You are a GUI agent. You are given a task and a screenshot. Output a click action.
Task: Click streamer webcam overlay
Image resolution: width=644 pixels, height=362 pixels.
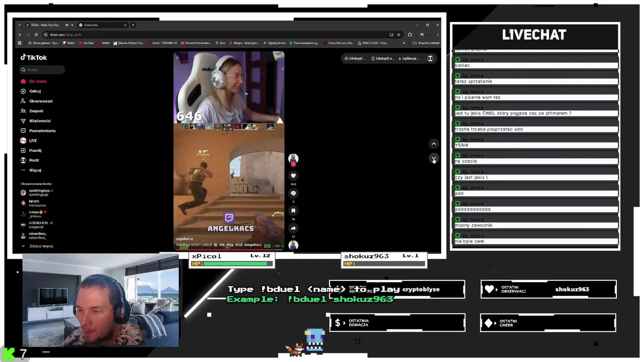(101, 301)
